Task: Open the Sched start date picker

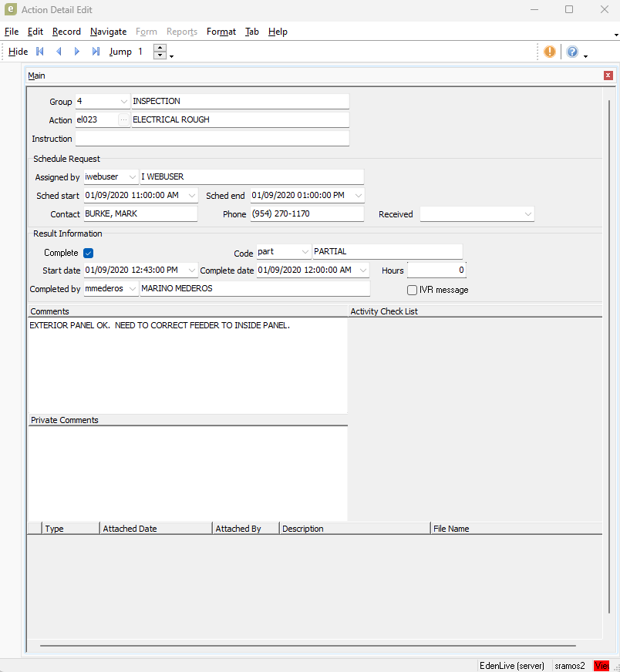Action: [x=191, y=196]
